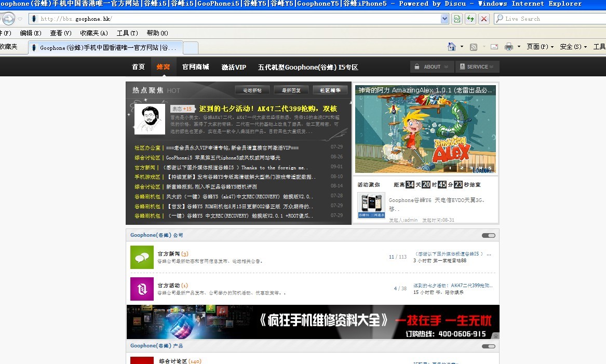Click the green 官方新闻 chat bubble icon

click(142, 258)
